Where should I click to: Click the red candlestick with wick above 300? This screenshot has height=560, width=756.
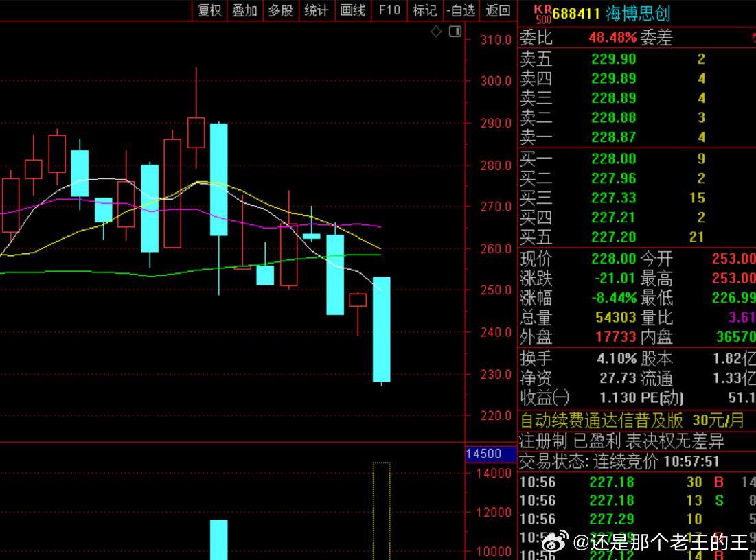tap(196, 132)
